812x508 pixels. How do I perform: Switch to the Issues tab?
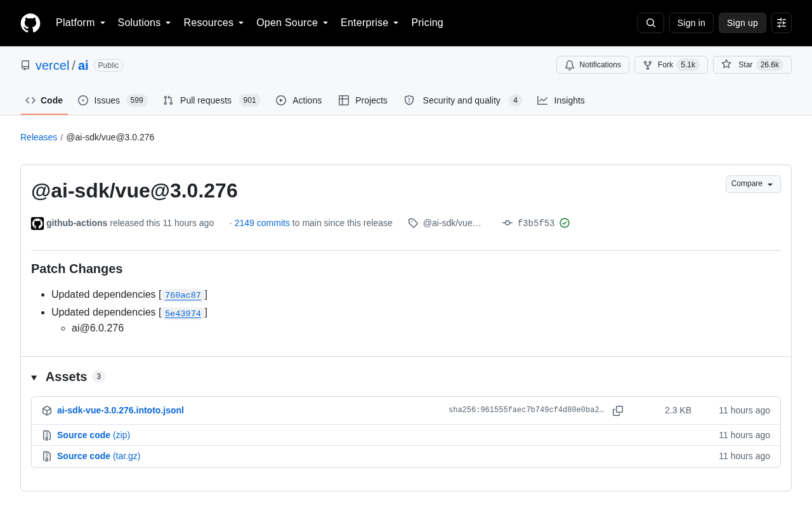pos(113,100)
